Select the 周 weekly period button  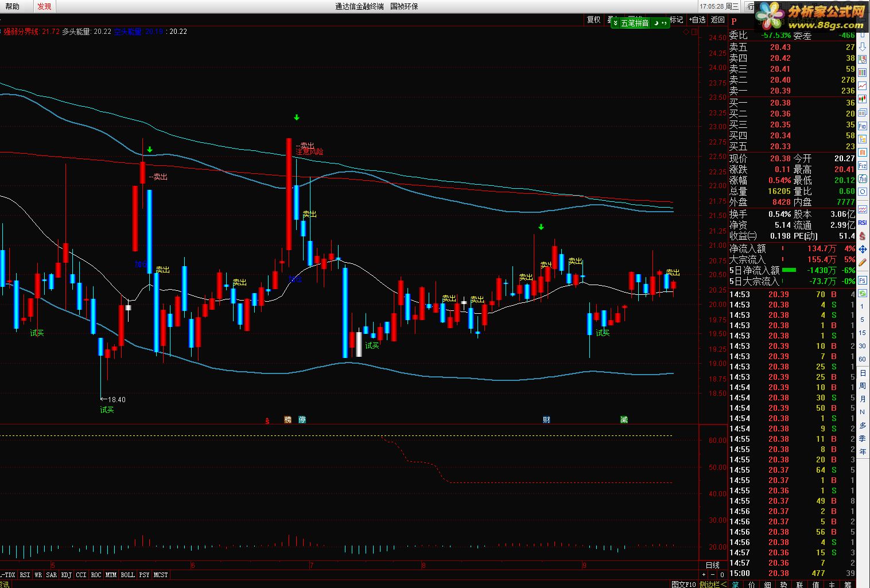pyautogui.click(x=863, y=386)
